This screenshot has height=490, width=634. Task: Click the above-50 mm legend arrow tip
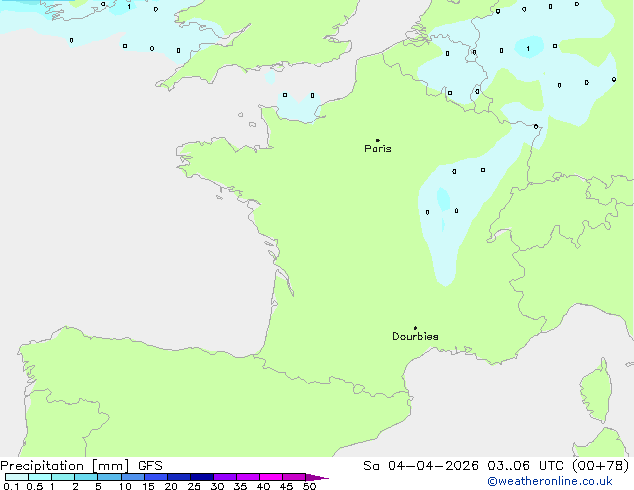[317, 477]
